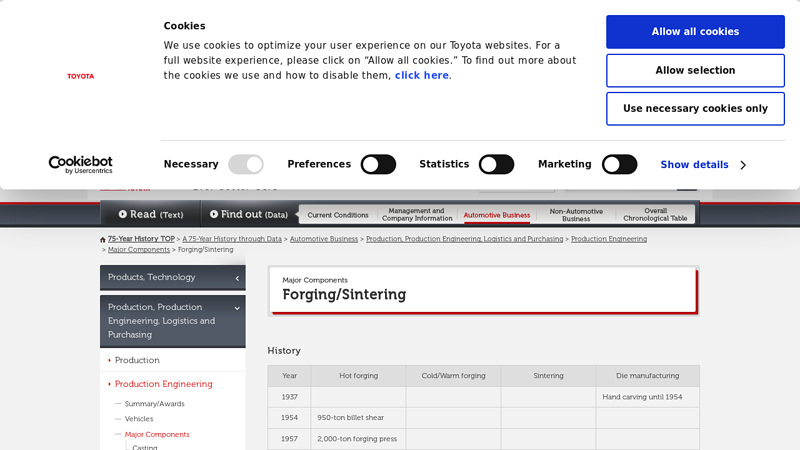Image resolution: width=800 pixels, height=450 pixels.
Task: Select Summary/Awards in sidebar tree
Action: [154, 404]
